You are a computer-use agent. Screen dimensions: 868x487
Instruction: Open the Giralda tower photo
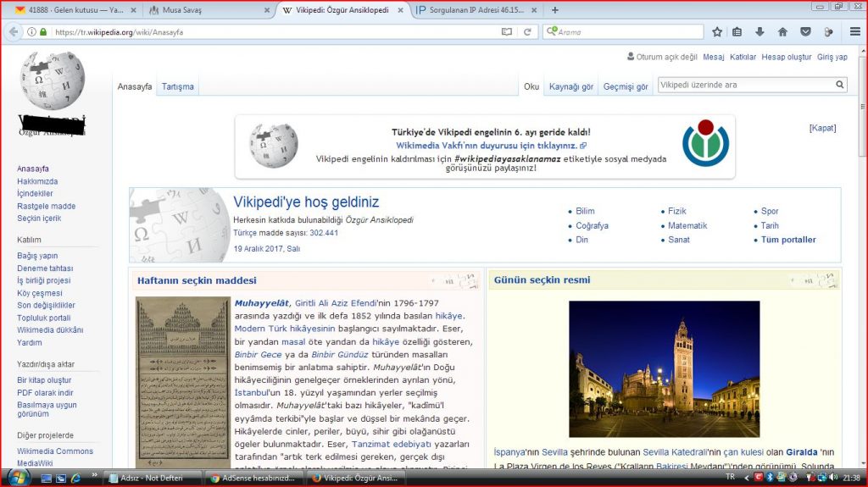(x=665, y=369)
